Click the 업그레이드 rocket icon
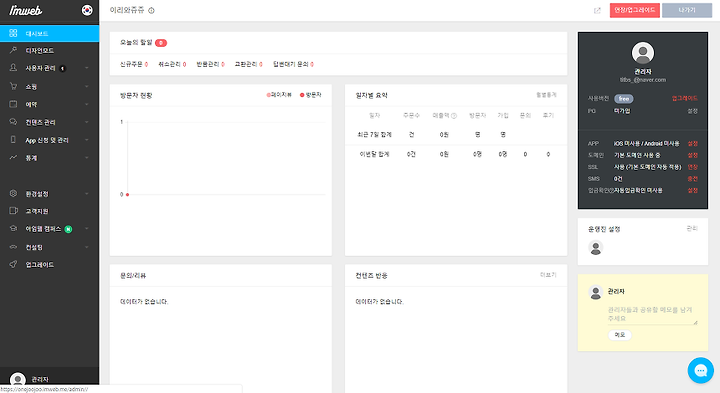The image size is (720, 393). 13,264
